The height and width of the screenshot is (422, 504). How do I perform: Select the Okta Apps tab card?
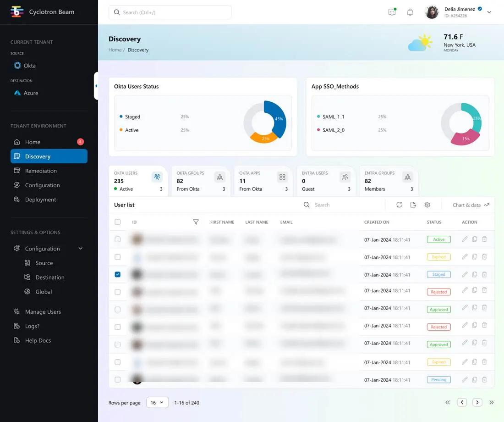[x=263, y=181]
